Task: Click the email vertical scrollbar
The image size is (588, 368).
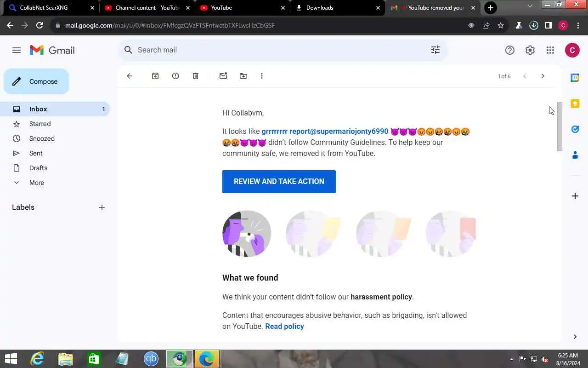Action: tap(560, 126)
